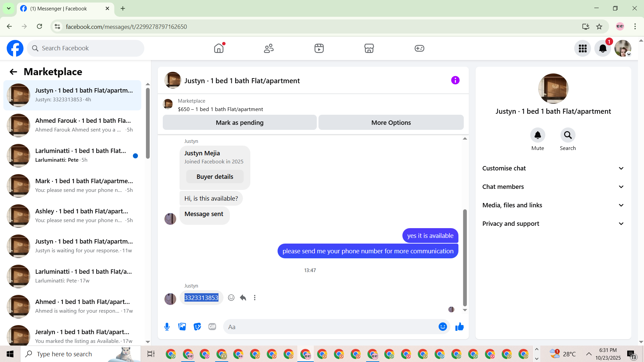Open Ahmed conversation from 17w ago
This screenshot has height=362, width=644.
coord(72,307)
